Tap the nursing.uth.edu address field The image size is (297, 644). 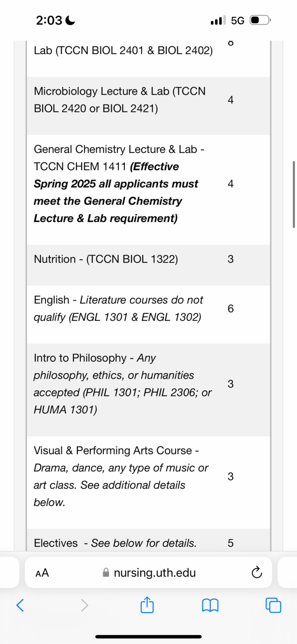coord(148,572)
